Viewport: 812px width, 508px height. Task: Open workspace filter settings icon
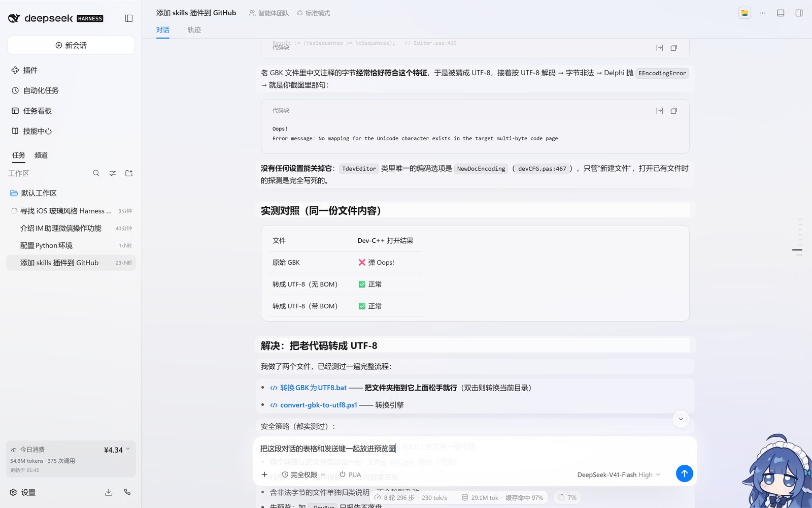click(113, 173)
